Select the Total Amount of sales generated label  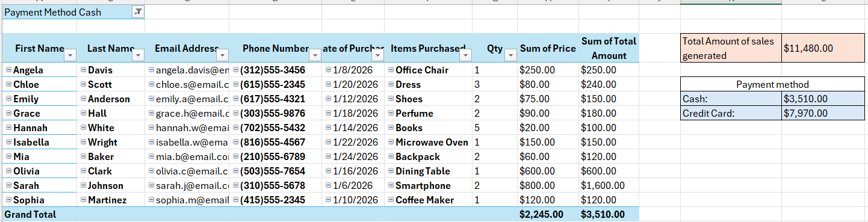(731, 48)
